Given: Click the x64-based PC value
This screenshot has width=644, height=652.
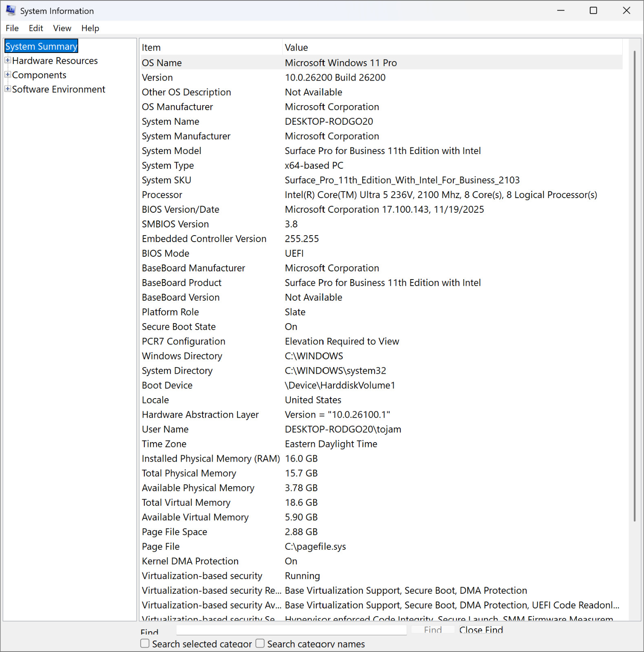Looking at the screenshot, I should pyautogui.click(x=314, y=165).
